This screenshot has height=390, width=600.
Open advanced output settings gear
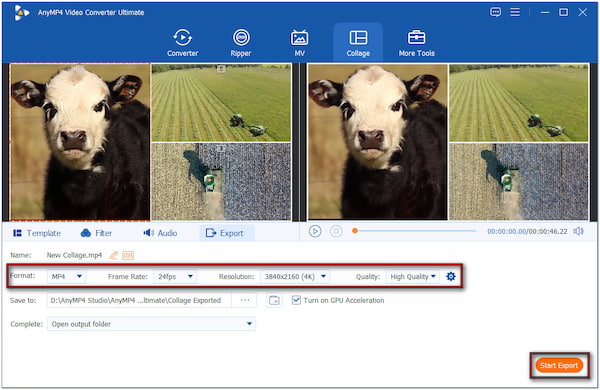451,276
